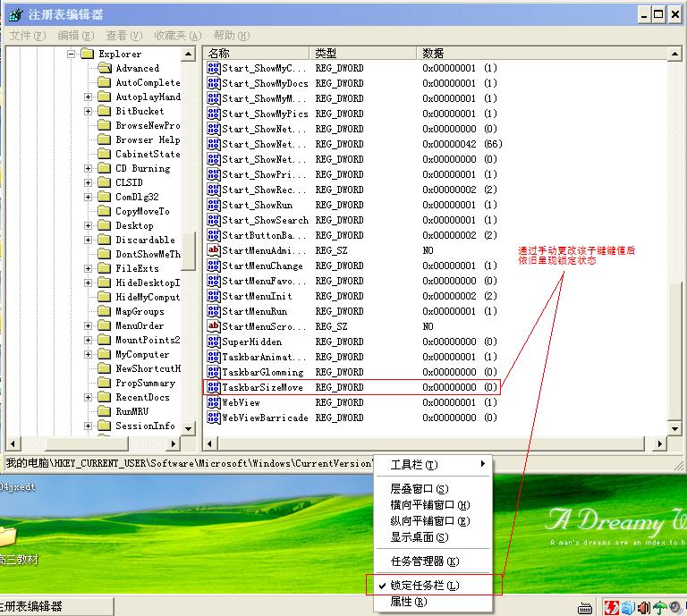
Task: Click the StartMenuRun value icon
Action: point(214,311)
